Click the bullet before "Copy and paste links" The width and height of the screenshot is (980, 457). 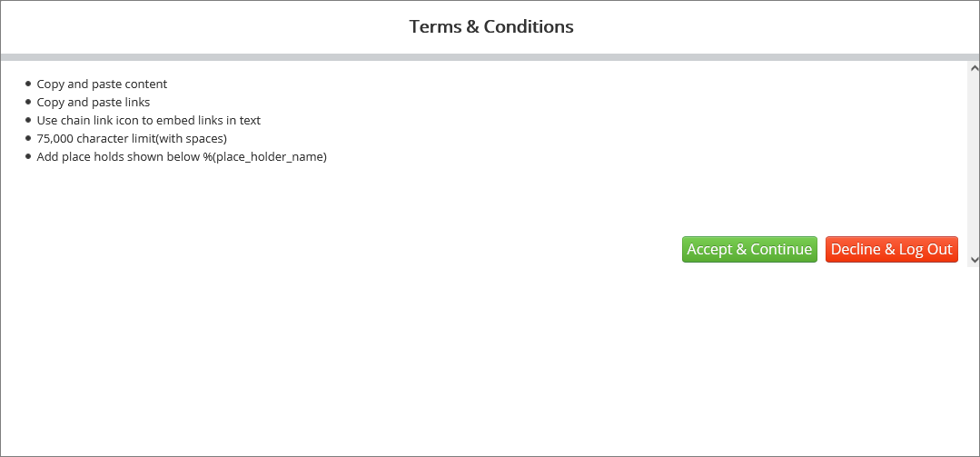28,102
